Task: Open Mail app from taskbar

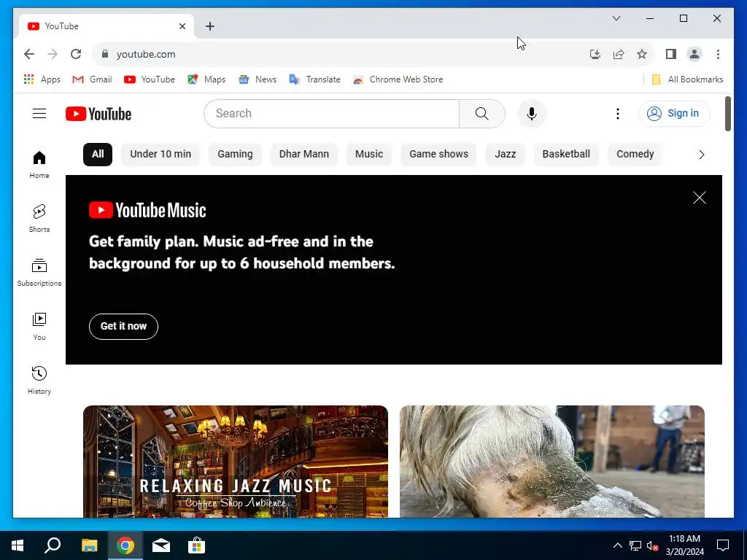Action: tap(161, 545)
